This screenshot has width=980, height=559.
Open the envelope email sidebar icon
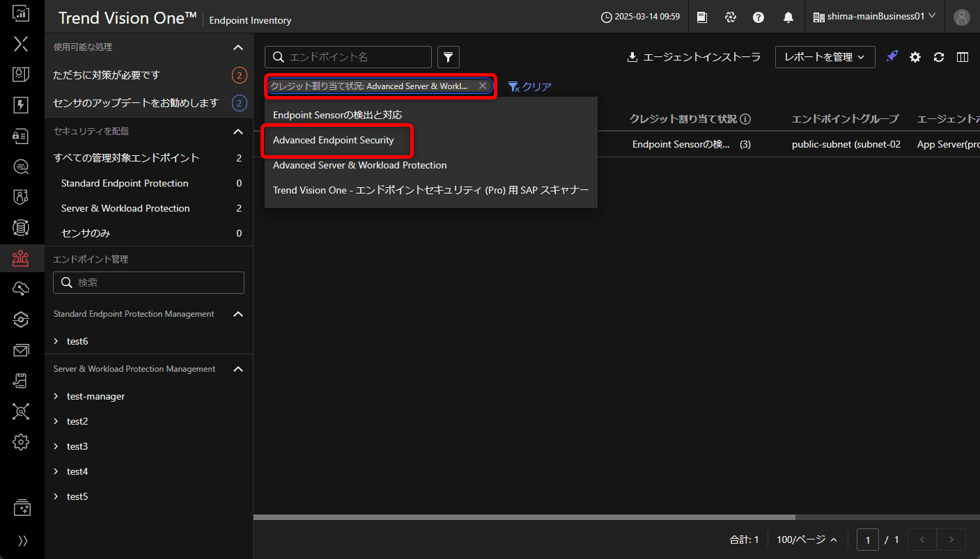[22, 350]
